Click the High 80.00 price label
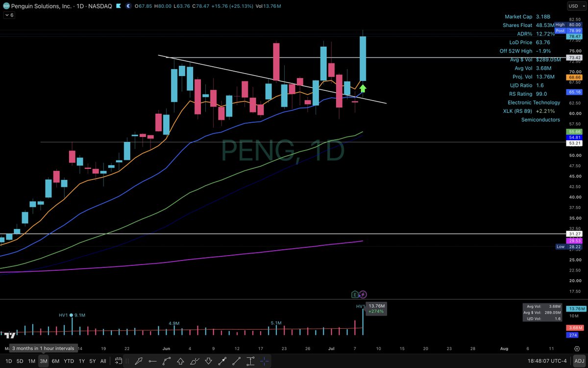Viewport: 588px width, 368px height. point(569,25)
